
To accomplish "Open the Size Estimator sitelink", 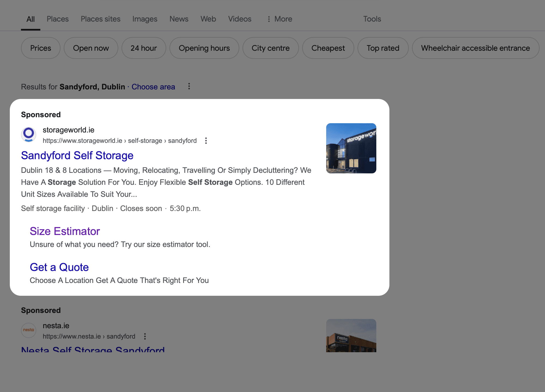I will click(65, 231).
